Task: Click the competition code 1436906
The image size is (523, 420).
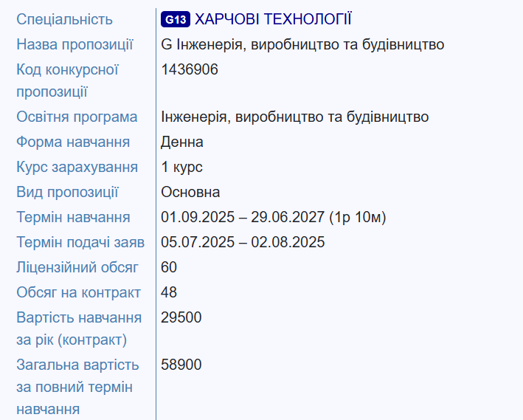Action: coord(189,69)
